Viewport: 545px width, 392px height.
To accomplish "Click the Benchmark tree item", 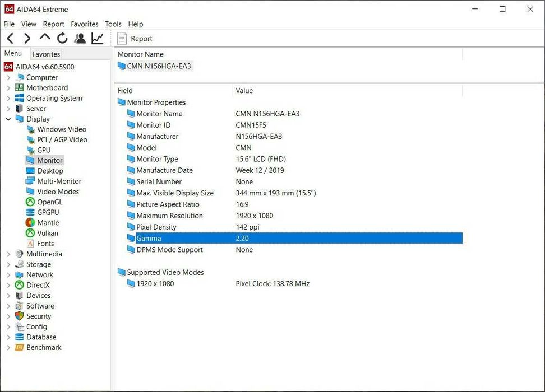I will click(38, 348).
